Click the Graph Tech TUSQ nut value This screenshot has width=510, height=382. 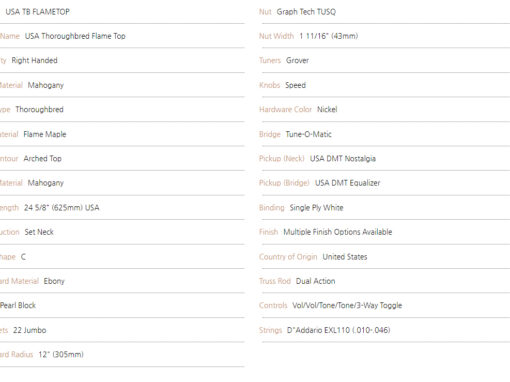(x=306, y=12)
